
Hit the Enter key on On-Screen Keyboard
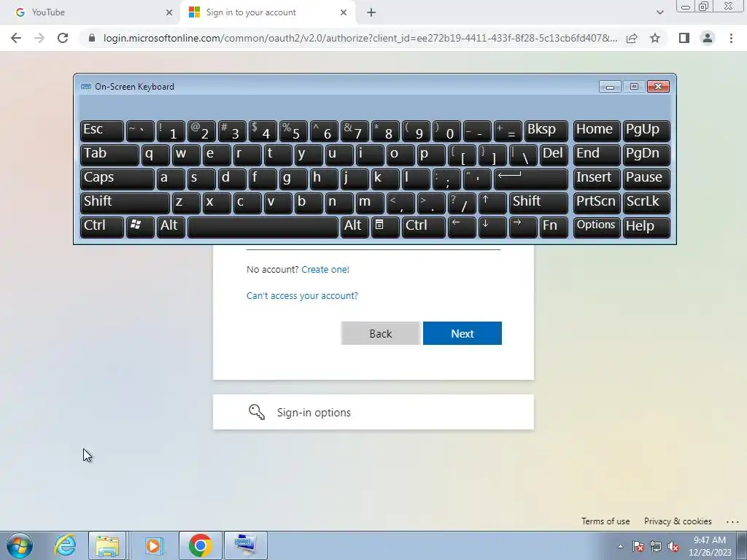[x=531, y=179]
